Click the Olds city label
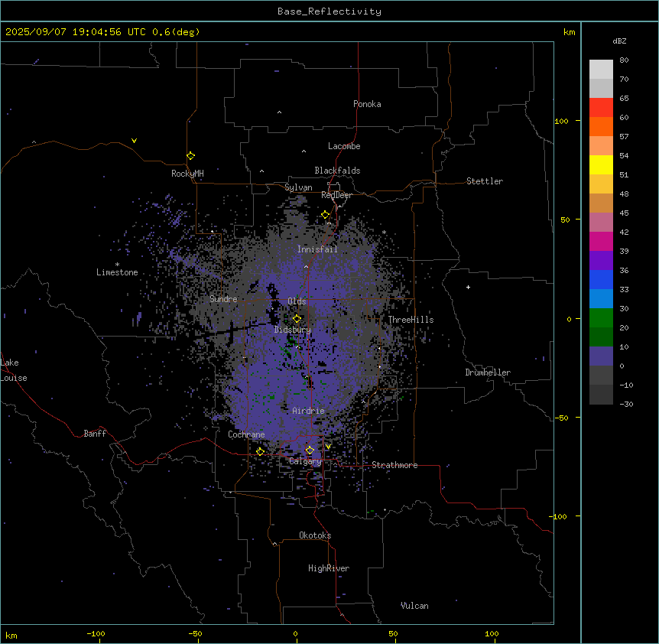 click(x=297, y=301)
